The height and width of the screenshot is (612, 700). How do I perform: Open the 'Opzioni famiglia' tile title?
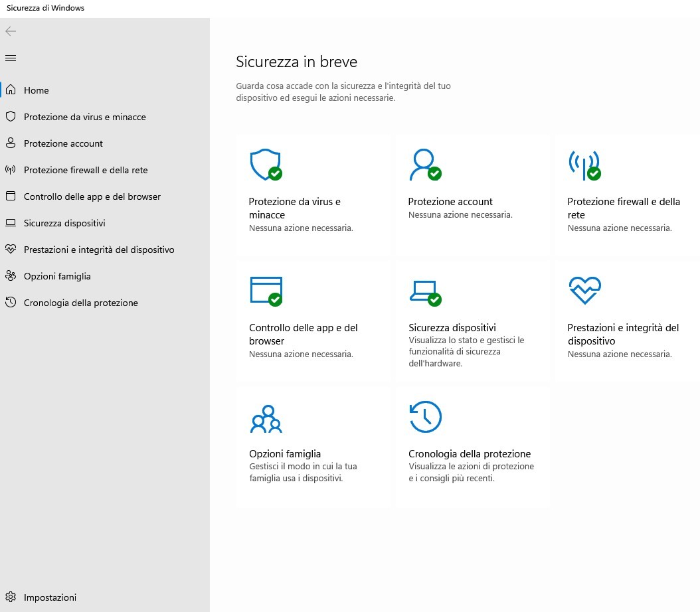285,453
